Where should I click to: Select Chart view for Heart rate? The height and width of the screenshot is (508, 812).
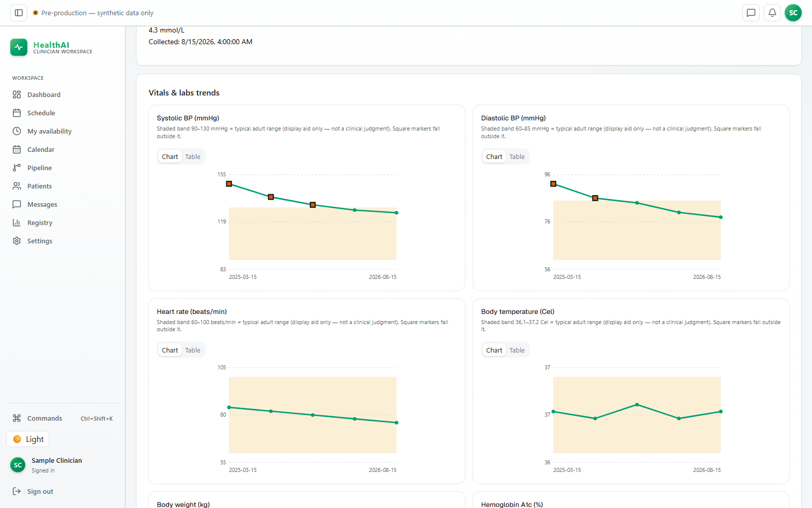(170, 350)
